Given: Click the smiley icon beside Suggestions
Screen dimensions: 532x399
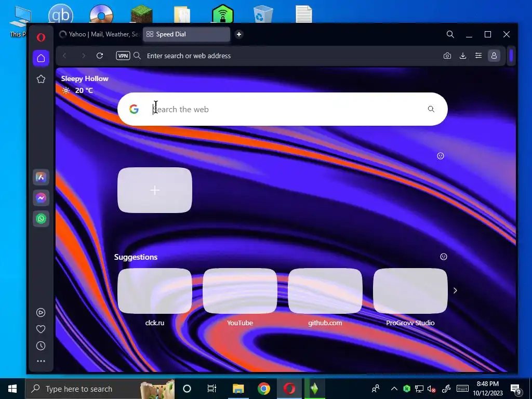Looking at the screenshot, I should tap(444, 257).
